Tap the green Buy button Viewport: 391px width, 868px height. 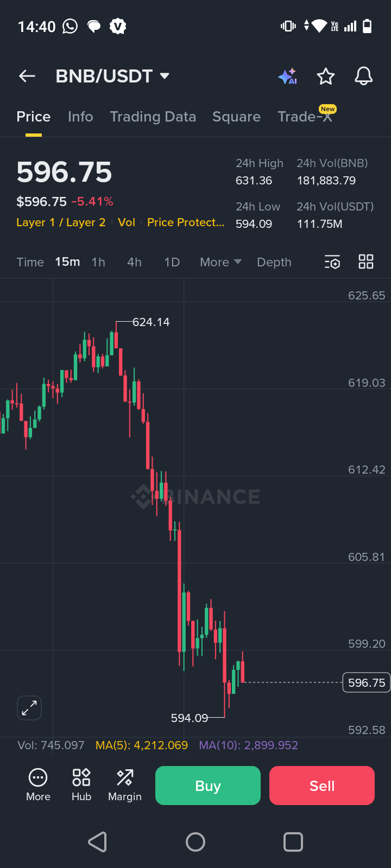tap(208, 786)
